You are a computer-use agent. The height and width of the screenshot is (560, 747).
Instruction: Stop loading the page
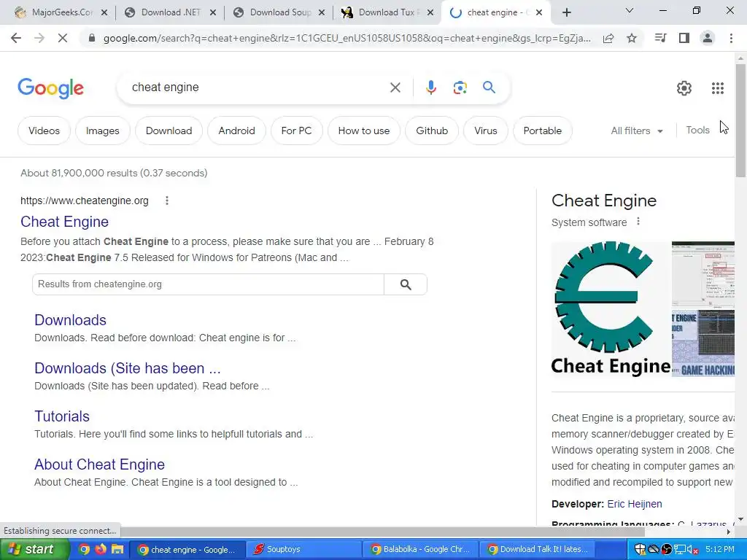point(63,38)
